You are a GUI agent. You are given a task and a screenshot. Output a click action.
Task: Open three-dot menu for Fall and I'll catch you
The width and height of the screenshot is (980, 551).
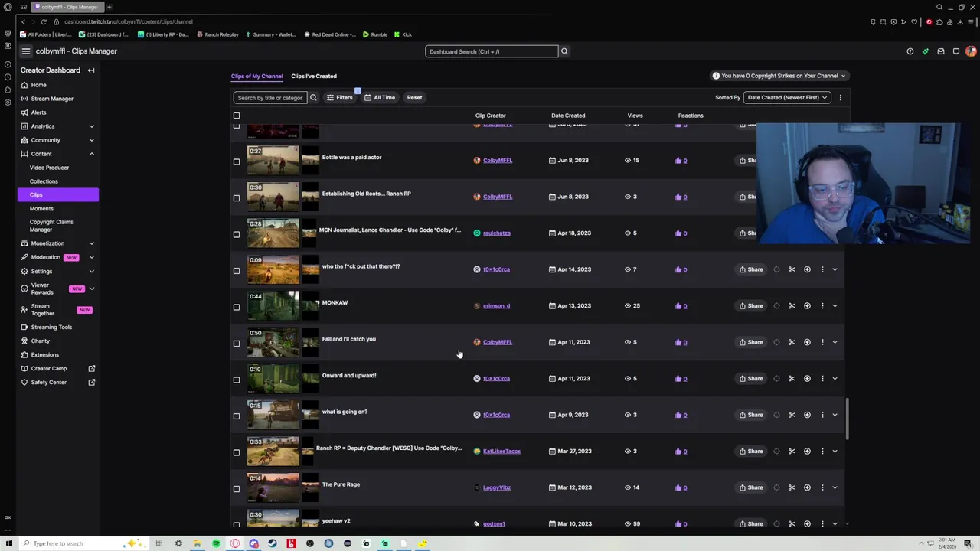tap(822, 342)
